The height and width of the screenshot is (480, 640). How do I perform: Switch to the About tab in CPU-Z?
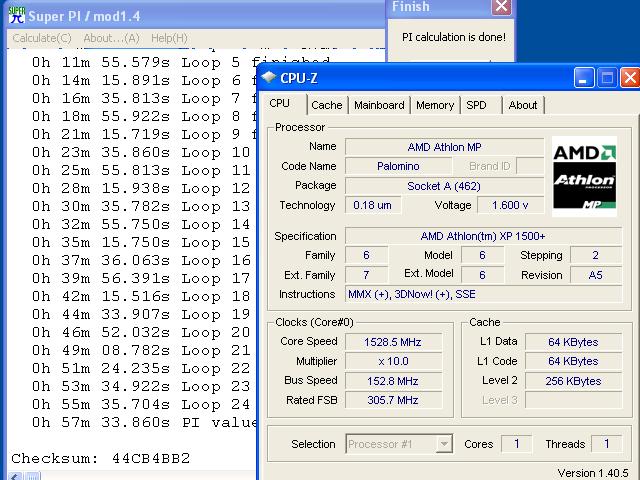pyautogui.click(x=523, y=105)
